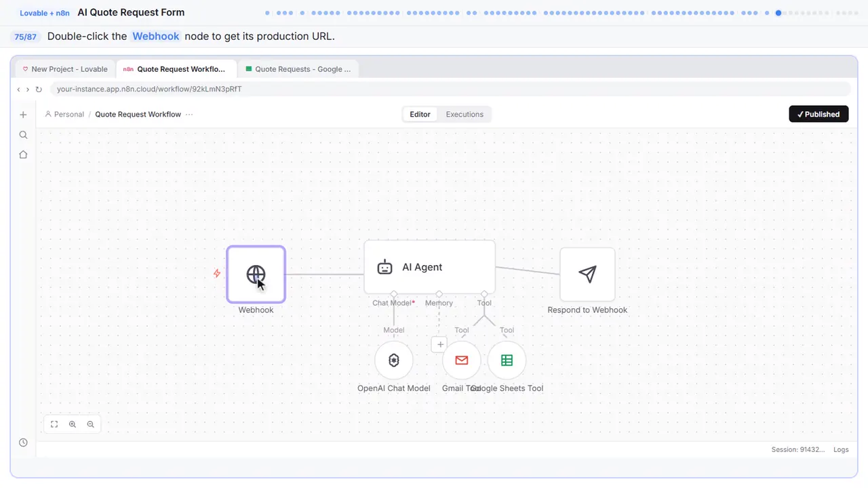Screen dimensions: 868x488
Task: Select the Respond to Webhook node
Action: coord(587,274)
